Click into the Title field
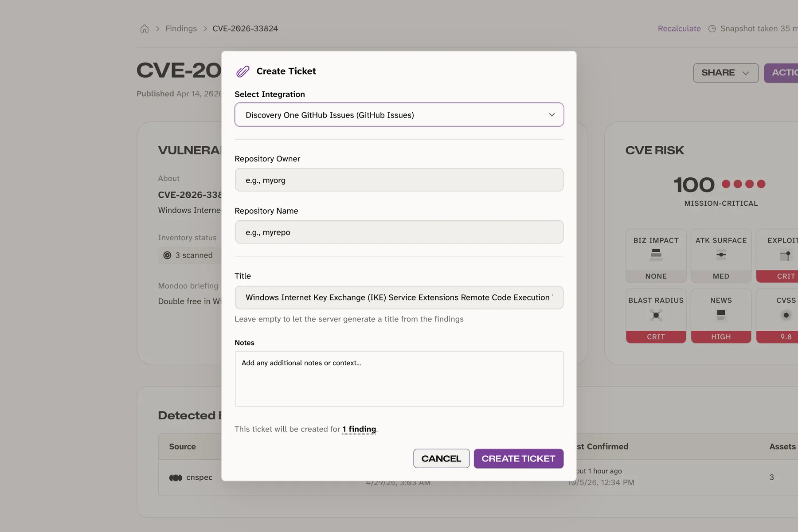 (399, 297)
